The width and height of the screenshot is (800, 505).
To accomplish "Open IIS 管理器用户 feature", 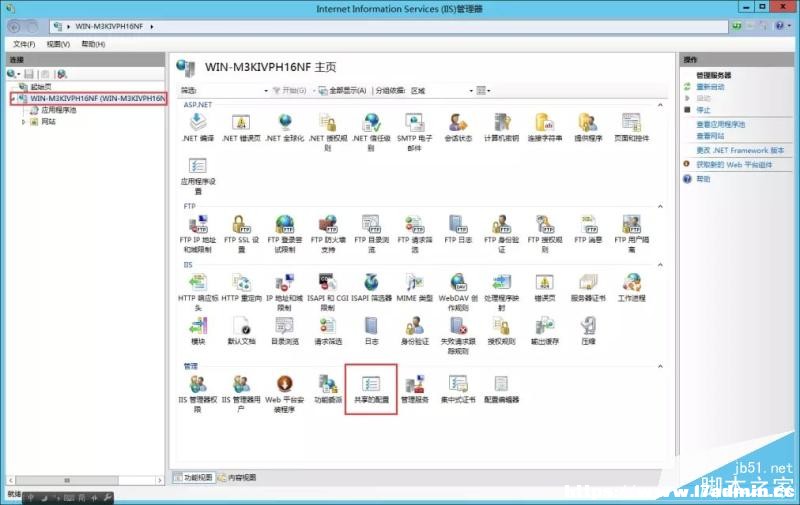I will (241, 394).
